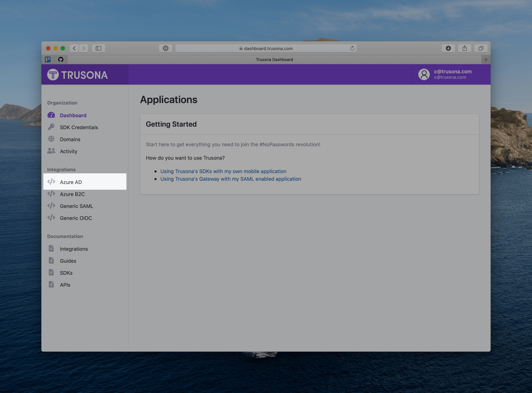Image resolution: width=532 pixels, height=393 pixels.
Task: Open link about Trusona's Gateway with SAML
Action: click(231, 179)
